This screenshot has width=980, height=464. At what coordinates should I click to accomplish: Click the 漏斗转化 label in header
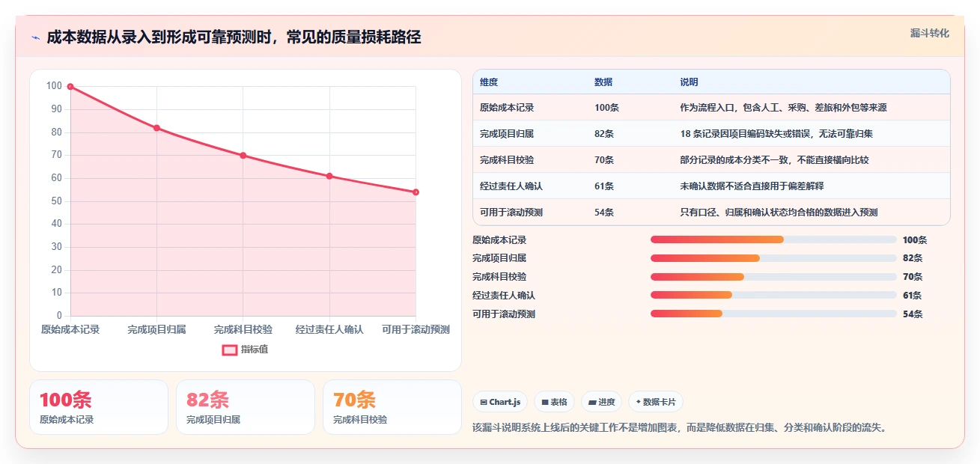(x=930, y=33)
